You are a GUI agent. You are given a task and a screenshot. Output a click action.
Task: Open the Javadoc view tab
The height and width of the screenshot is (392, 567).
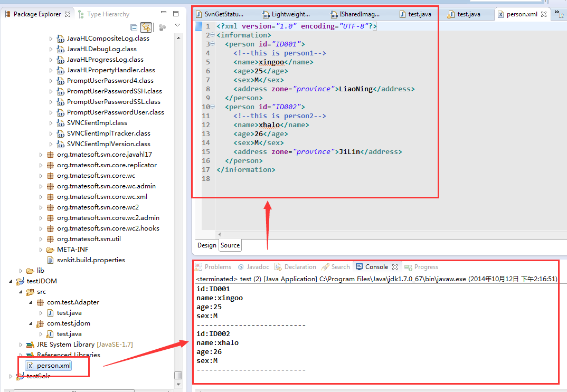253,267
